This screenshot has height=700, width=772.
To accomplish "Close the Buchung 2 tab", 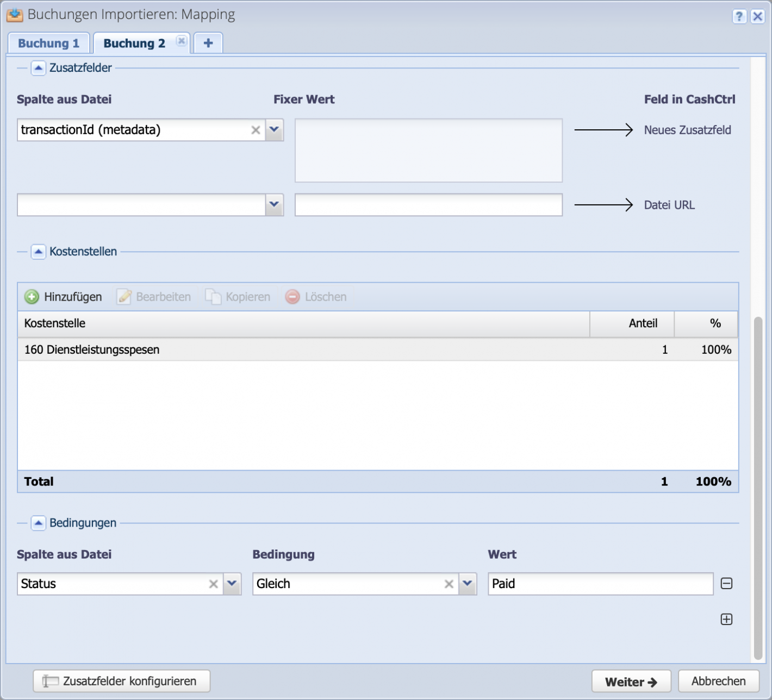I will tap(181, 41).
